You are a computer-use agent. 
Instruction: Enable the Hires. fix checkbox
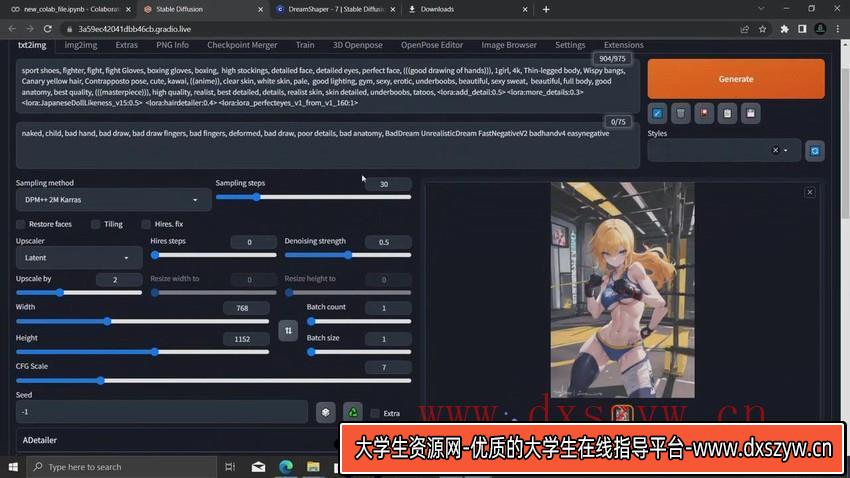(146, 224)
